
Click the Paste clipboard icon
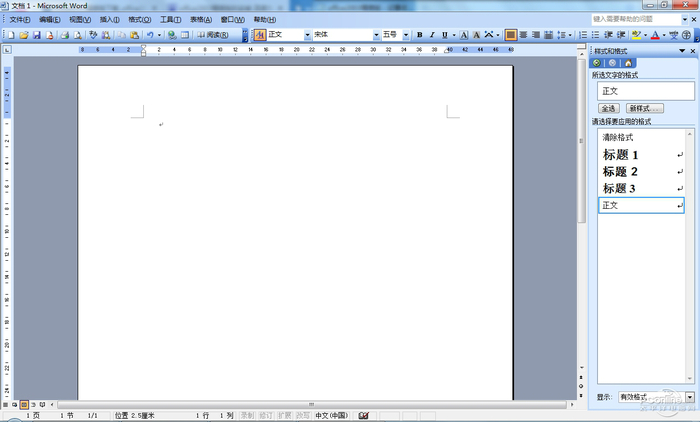(134, 35)
